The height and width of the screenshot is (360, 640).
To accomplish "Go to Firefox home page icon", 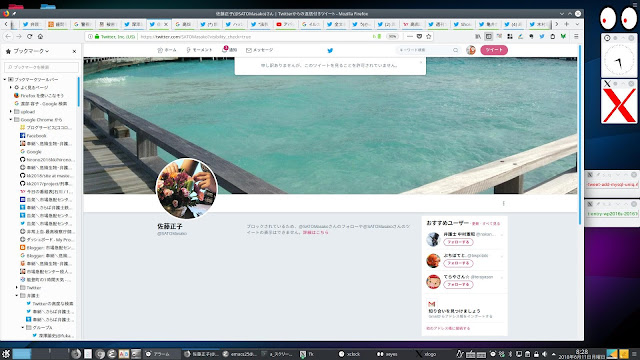I will coord(40,36).
